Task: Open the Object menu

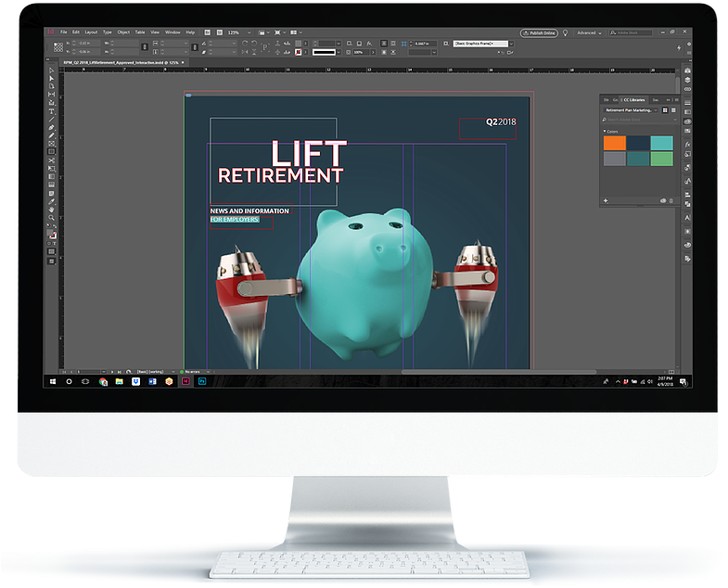Action: tap(123, 32)
